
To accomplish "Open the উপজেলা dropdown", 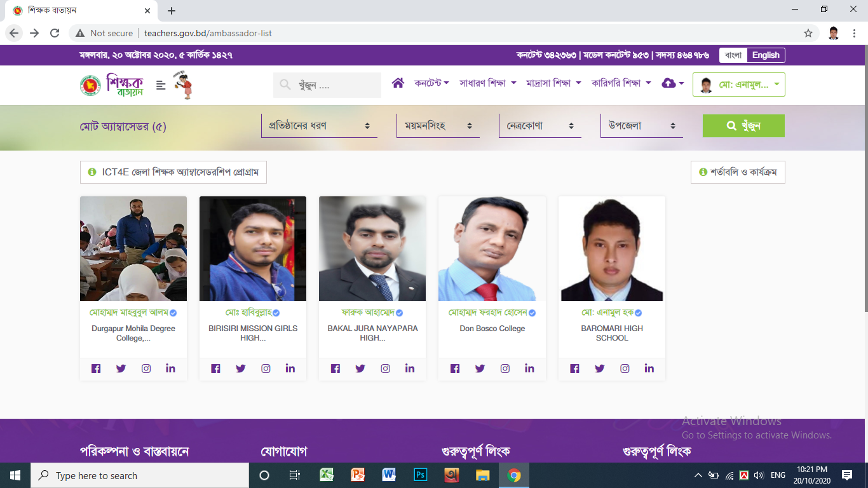I will coord(642,126).
